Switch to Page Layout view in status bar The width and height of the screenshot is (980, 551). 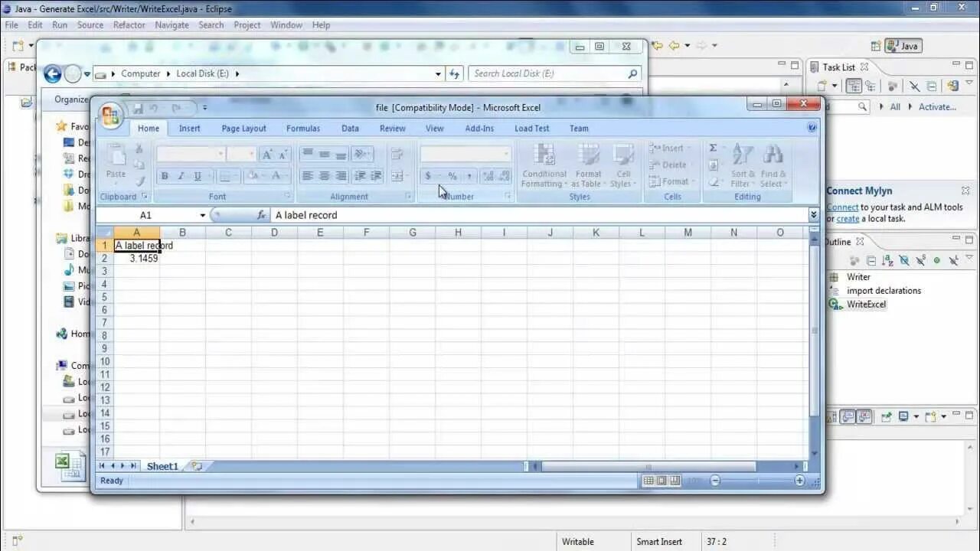pos(661,481)
